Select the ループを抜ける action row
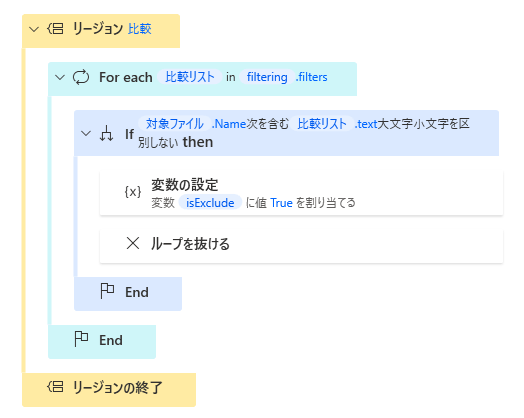 (x=301, y=244)
